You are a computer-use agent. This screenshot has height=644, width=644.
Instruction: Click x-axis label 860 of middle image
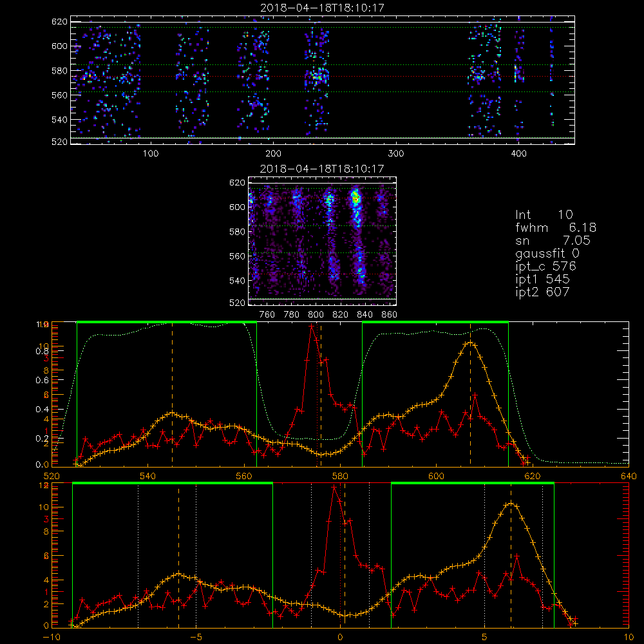[x=390, y=315]
